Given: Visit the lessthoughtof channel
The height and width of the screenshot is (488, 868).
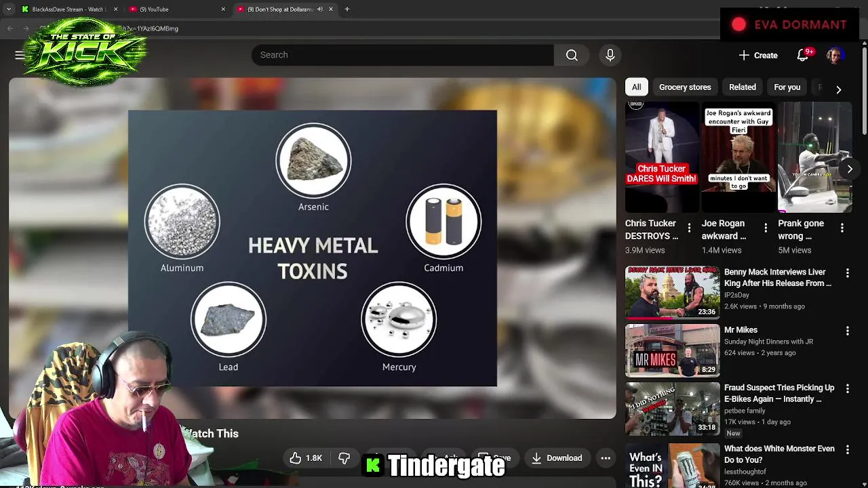Looking at the screenshot, I should pos(745,472).
